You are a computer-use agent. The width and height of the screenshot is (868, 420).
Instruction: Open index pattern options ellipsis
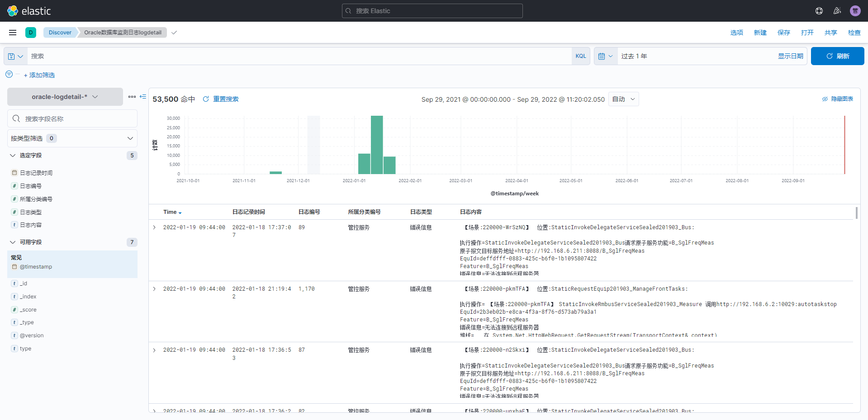pyautogui.click(x=132, y=97)
